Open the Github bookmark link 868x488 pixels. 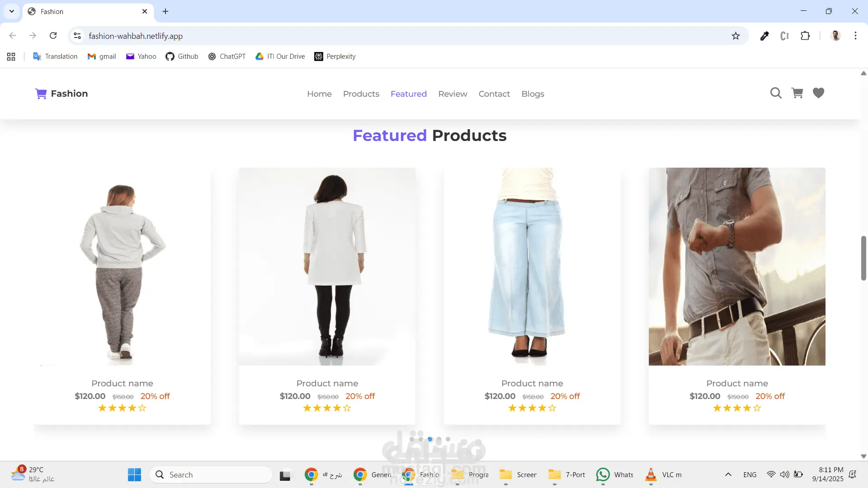182,56
